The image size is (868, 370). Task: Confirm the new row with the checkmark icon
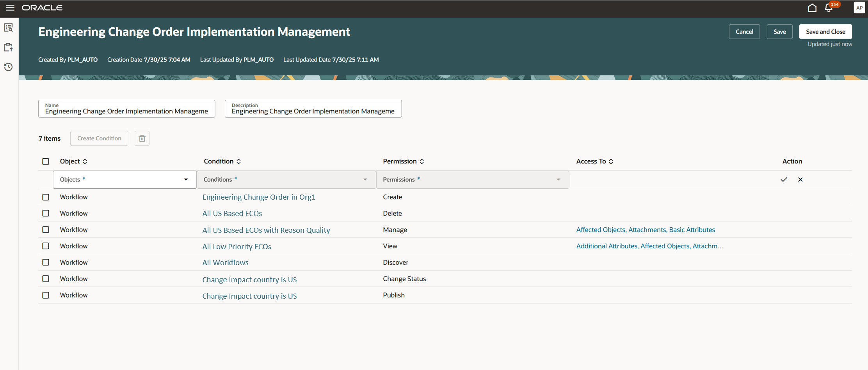pyautogui.click(x=784, y=179)
